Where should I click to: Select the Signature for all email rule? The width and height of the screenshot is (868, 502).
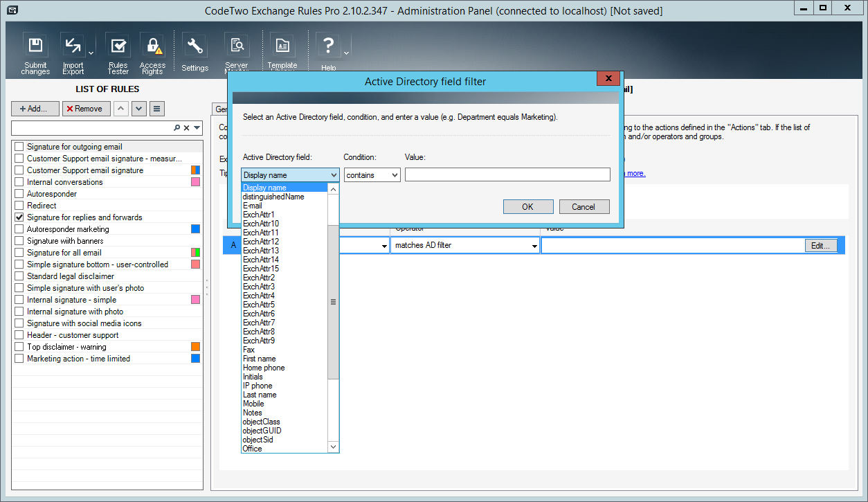(x=64, y=253)
